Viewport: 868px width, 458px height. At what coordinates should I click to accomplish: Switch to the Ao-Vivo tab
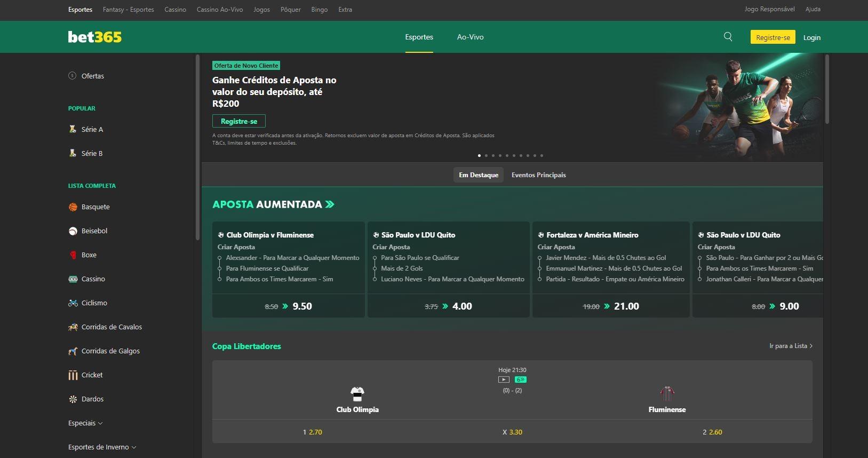pos(470,37)
